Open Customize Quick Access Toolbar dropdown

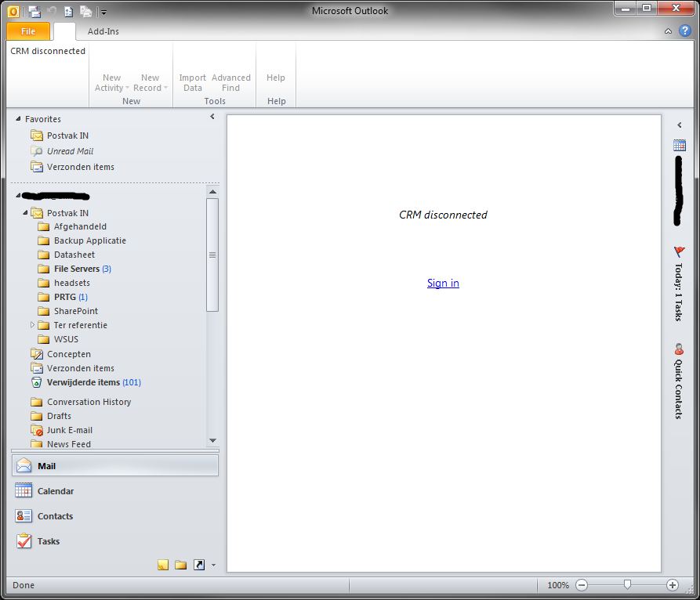[103, 12]
